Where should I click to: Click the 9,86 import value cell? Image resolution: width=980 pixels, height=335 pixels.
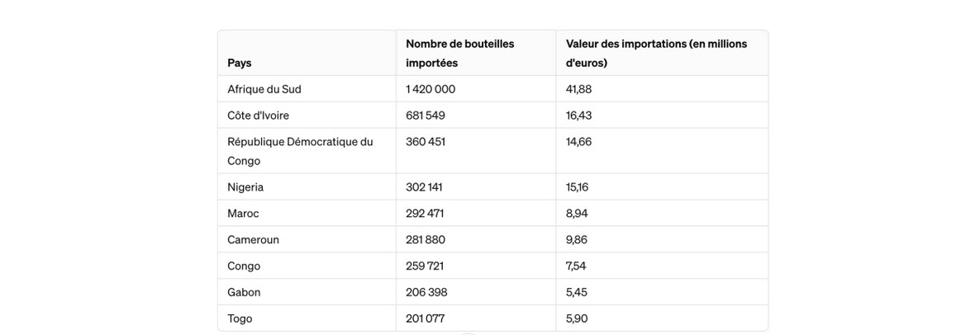(577, 240)
